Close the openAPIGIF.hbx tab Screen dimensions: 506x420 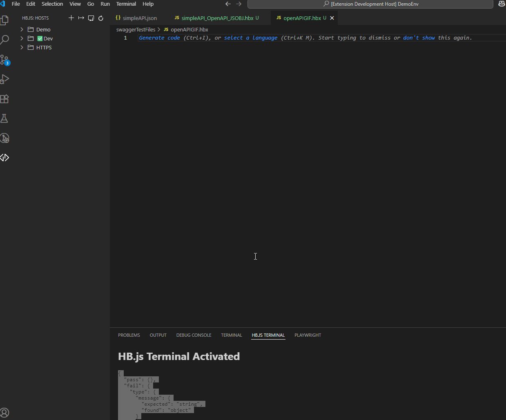[x=332, y=18]
